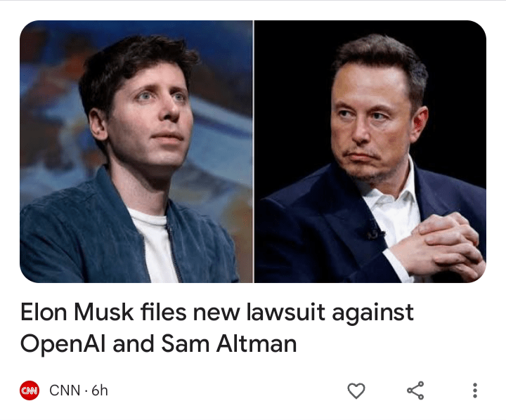Image resolution: width=506 pixels, height=420 pixels.
Task: Tap the left photo of man in blue jacket
Action: tap(136, 152)
